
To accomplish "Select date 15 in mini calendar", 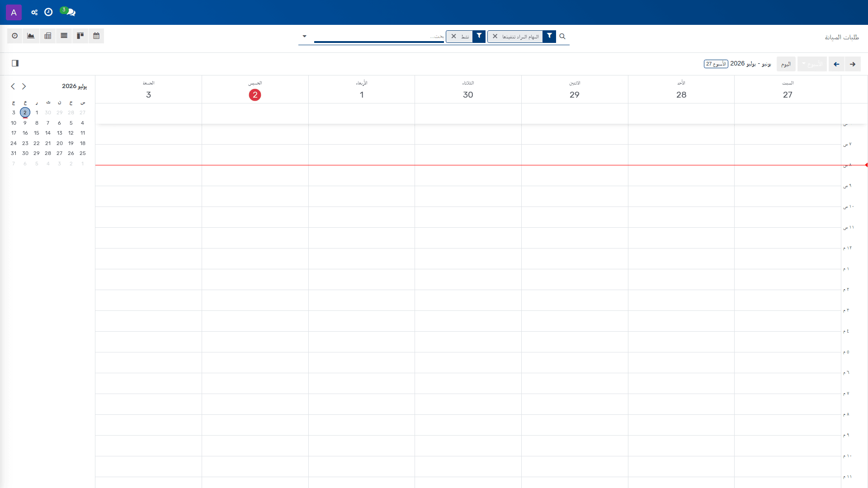I will 37,133.
